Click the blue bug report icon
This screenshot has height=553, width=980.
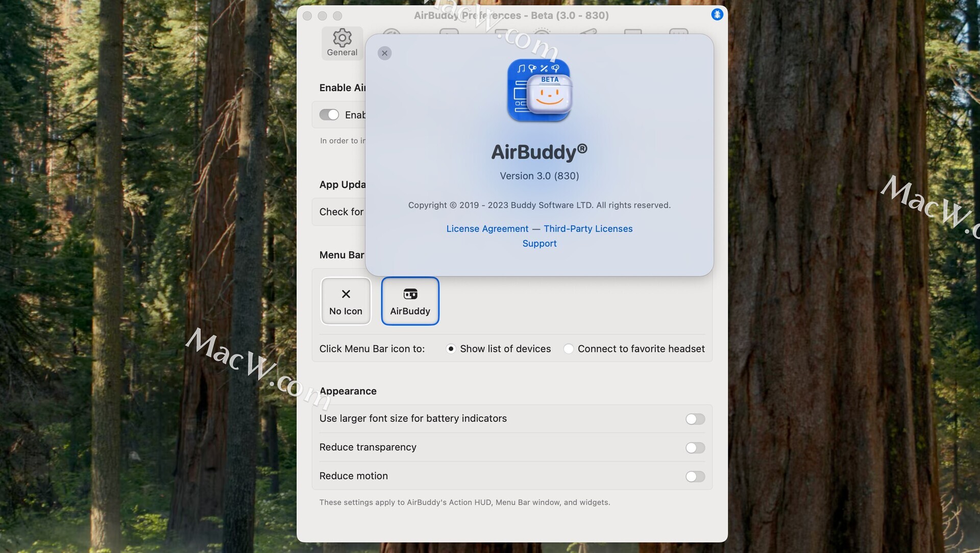pyautogui.click(x=717, y=15)
